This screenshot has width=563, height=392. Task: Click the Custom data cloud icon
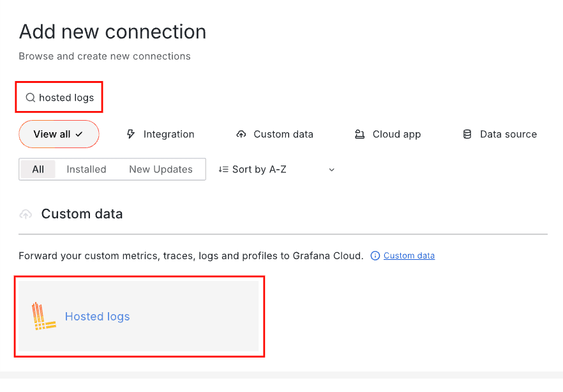pyautogui.click(x=241, y=134)
